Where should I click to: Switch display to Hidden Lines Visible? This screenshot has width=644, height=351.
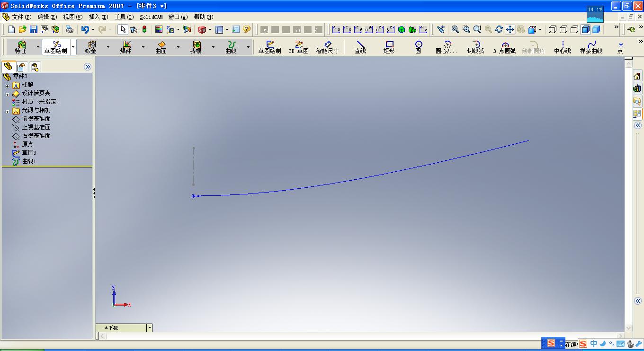click(563, 29)
